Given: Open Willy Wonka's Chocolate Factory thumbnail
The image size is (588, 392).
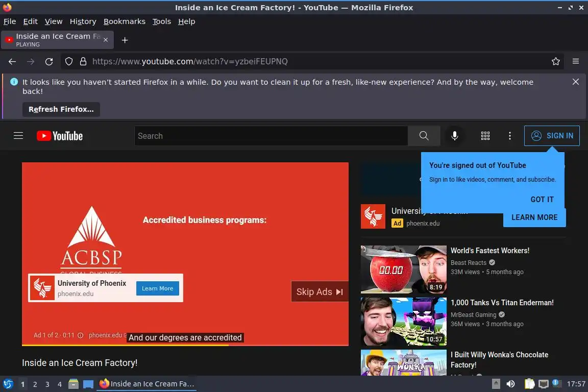Looking at the screenshot, I should point(404,363).
